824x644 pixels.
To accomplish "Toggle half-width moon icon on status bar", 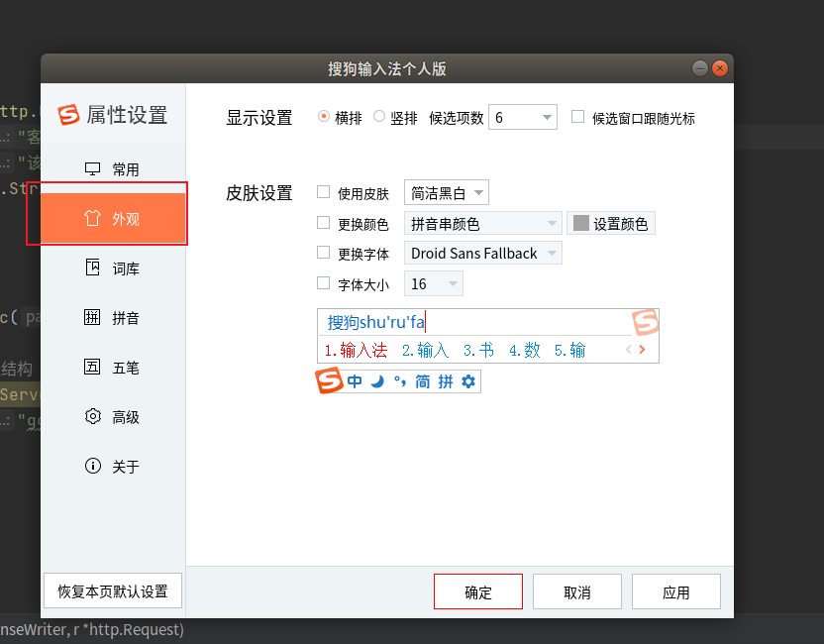I will click(377, 381).
